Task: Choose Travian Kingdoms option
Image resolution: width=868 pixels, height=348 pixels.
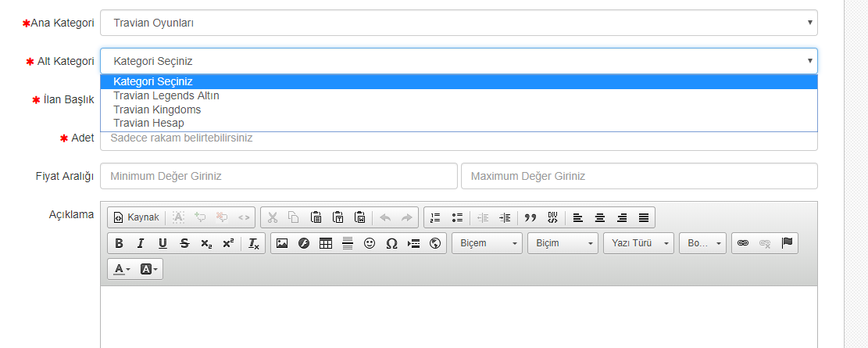Action: coord(459,109)
